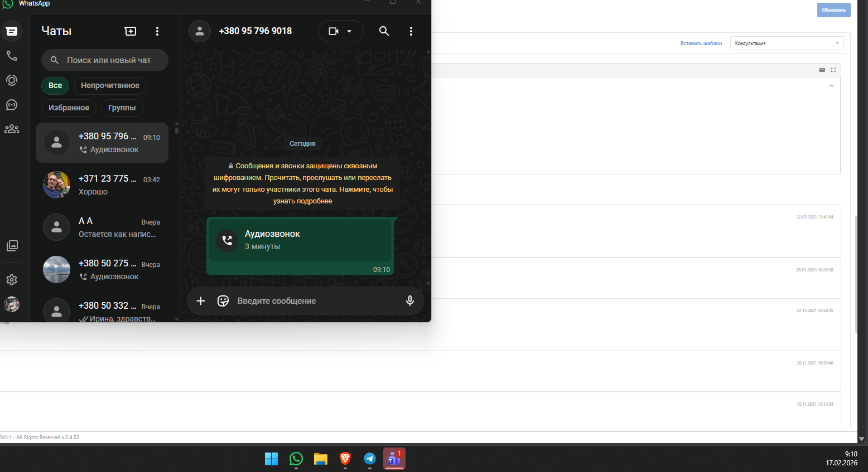Click the background page vertical scrollbar
Viewport: 868px width, 472px height.
[857, 273]
